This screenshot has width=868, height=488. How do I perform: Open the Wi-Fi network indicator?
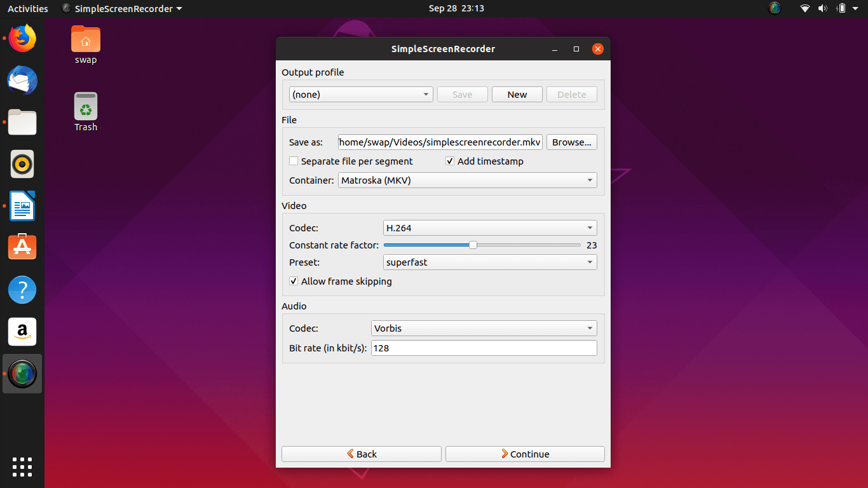[x=805, y=8]
